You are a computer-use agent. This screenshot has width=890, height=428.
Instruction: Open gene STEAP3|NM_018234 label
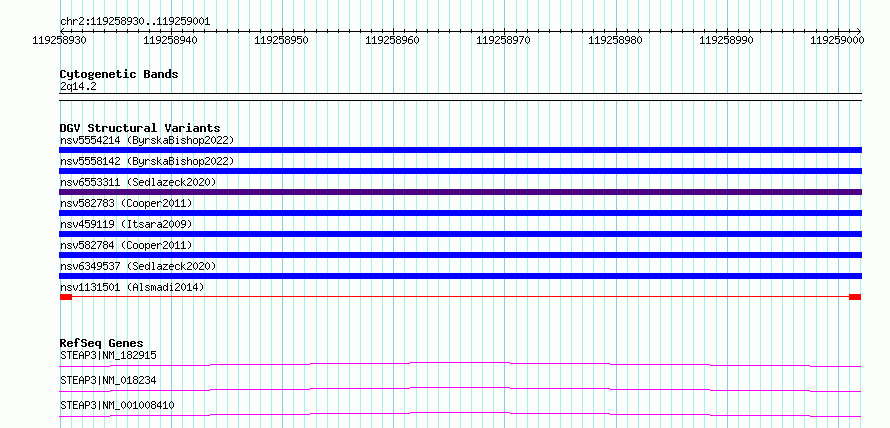108,380
